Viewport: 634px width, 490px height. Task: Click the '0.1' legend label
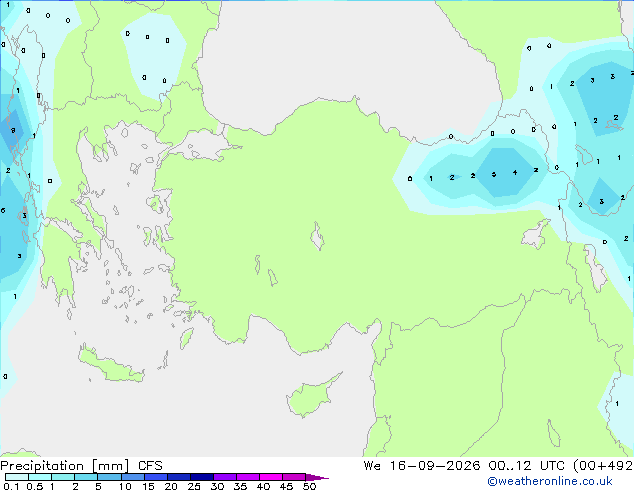(x=11, y=486)
